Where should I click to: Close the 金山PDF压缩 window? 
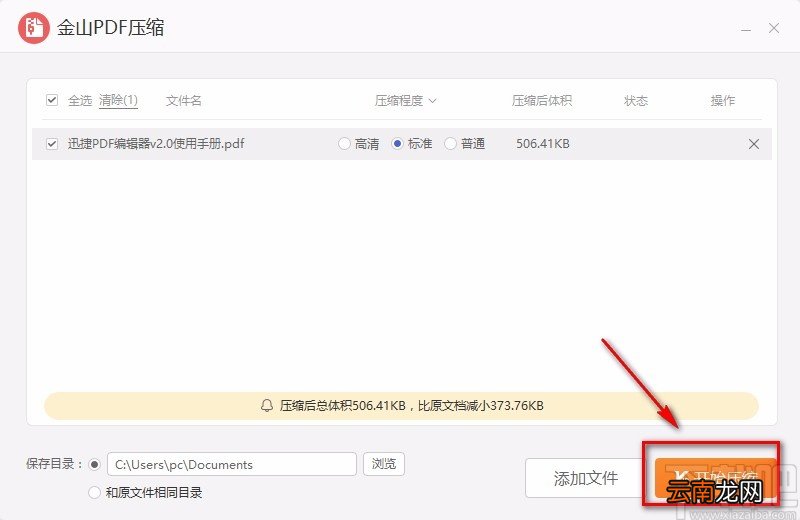coord(774,28)
